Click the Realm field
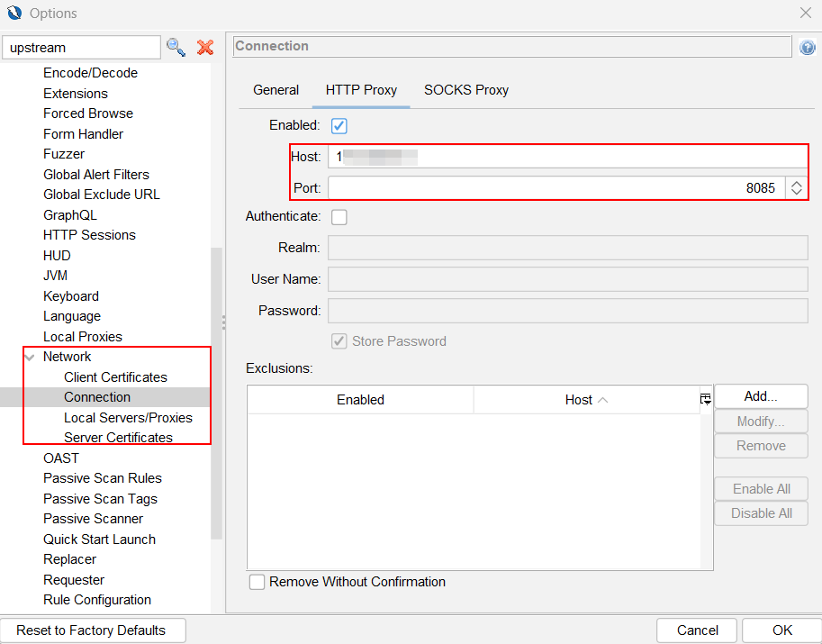 point(568,248)
